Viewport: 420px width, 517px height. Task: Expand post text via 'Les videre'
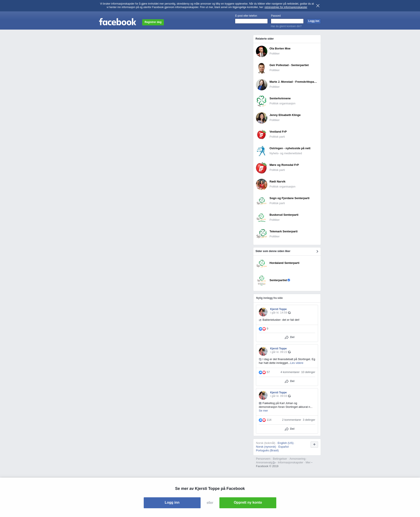(297, 363)
